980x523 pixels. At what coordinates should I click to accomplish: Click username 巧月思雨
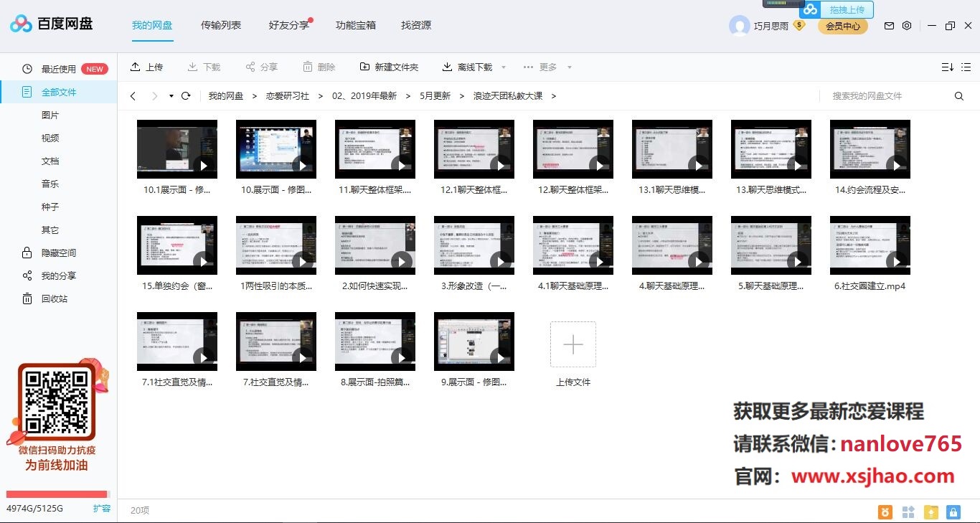pos(771,26)
